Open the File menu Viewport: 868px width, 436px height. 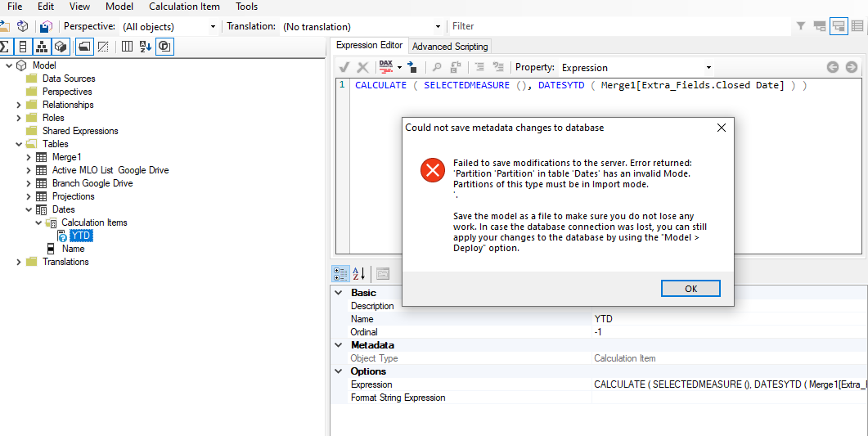click(x=15, y=7)
